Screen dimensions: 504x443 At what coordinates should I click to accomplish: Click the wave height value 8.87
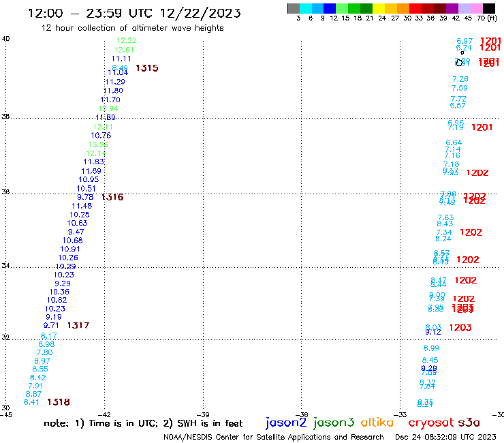point(34,395)
